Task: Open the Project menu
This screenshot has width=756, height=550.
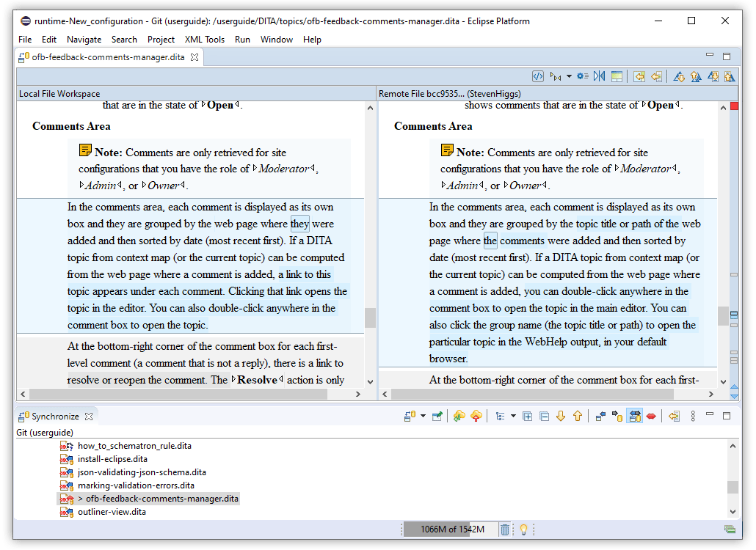Action: pyautogui.click(x=161, y=40)
